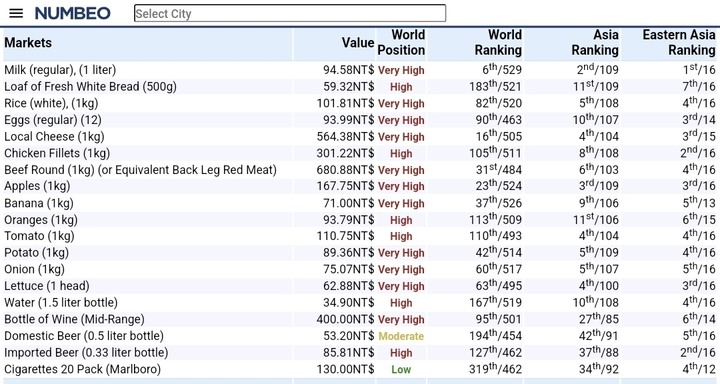Click the Bottle of Wine (Mid-Range) item
This screenshot has height=384, width=720.
click(x=74, y=319)
